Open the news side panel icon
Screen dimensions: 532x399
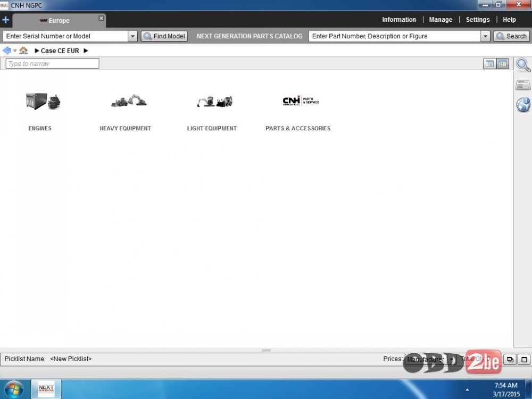tap(523, 85)
